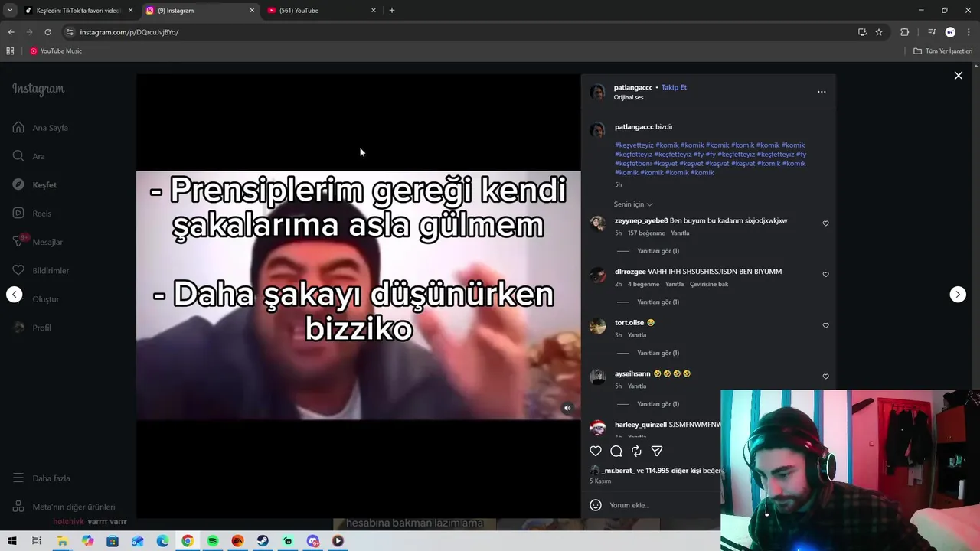The image size is (980, 551).
Task: Expand replies under zeyynep_aysbe8's comment
Action: 658,251
